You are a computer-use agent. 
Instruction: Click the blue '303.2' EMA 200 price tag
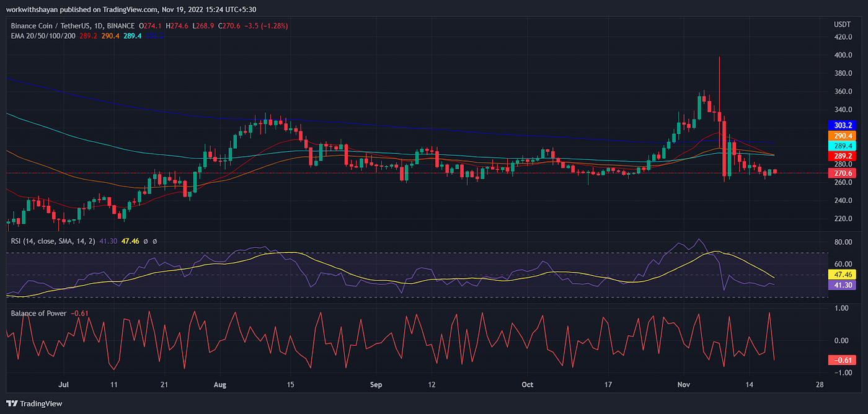pyautogui.click(x=841, y=125)
